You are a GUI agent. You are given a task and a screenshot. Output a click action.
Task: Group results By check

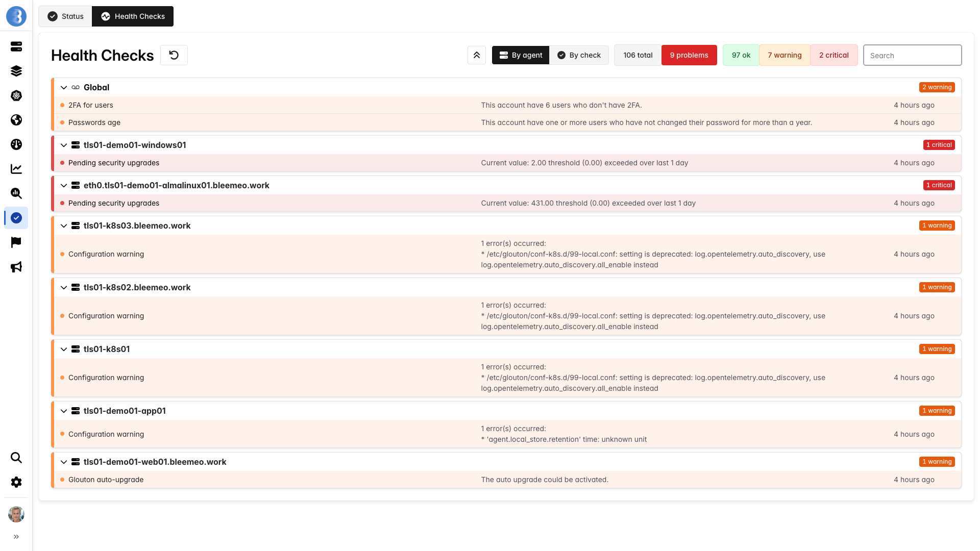pos(579,55)
